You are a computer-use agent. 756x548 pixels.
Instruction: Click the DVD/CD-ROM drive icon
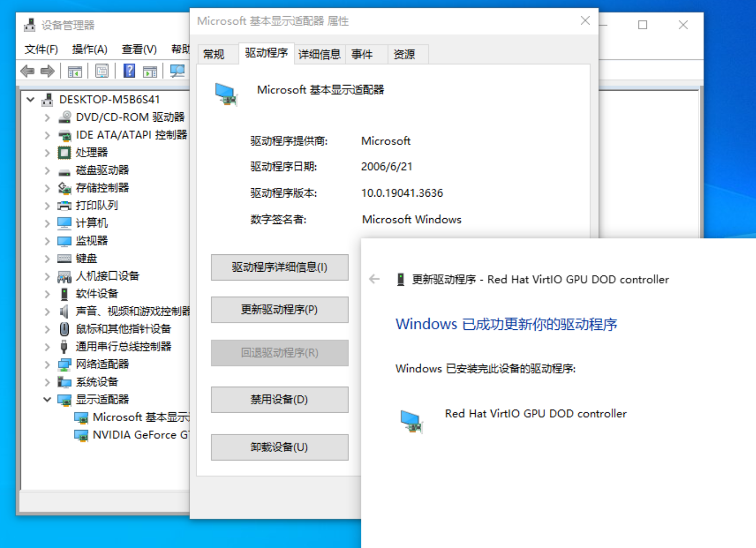coord(65,117)
